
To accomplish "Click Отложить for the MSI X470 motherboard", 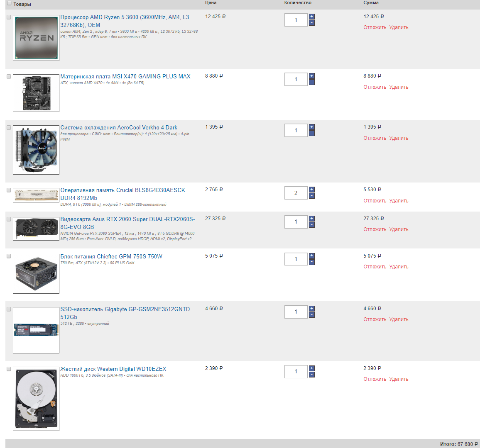I will click(375, 87).
